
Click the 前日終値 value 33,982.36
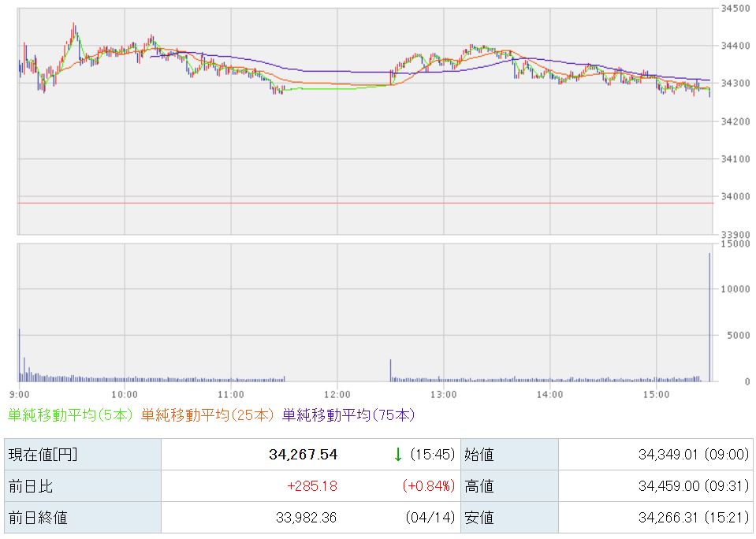[306, 517]
